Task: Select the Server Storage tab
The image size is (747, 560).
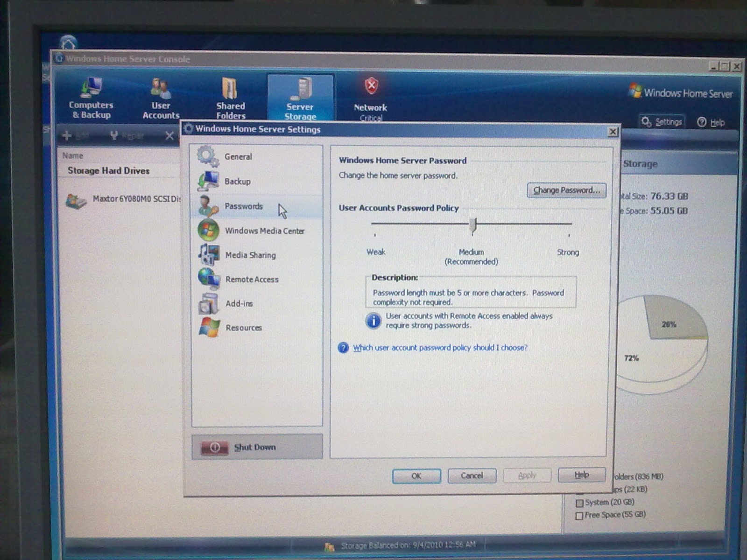Action: 300,98
